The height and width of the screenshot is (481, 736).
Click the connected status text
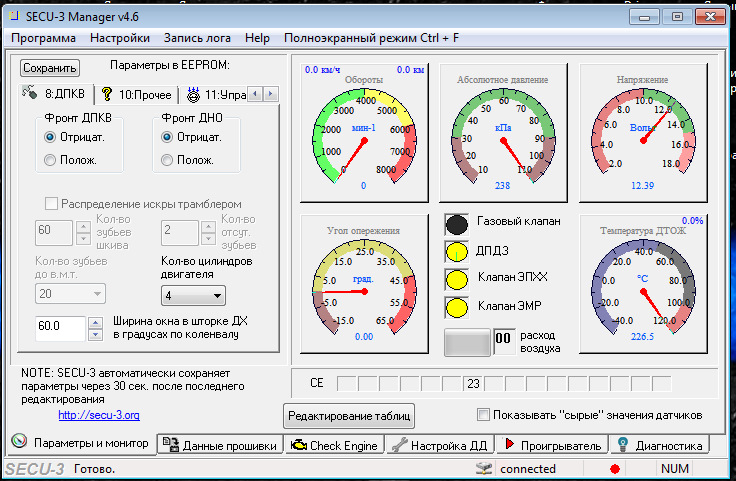tap(528, 469)
